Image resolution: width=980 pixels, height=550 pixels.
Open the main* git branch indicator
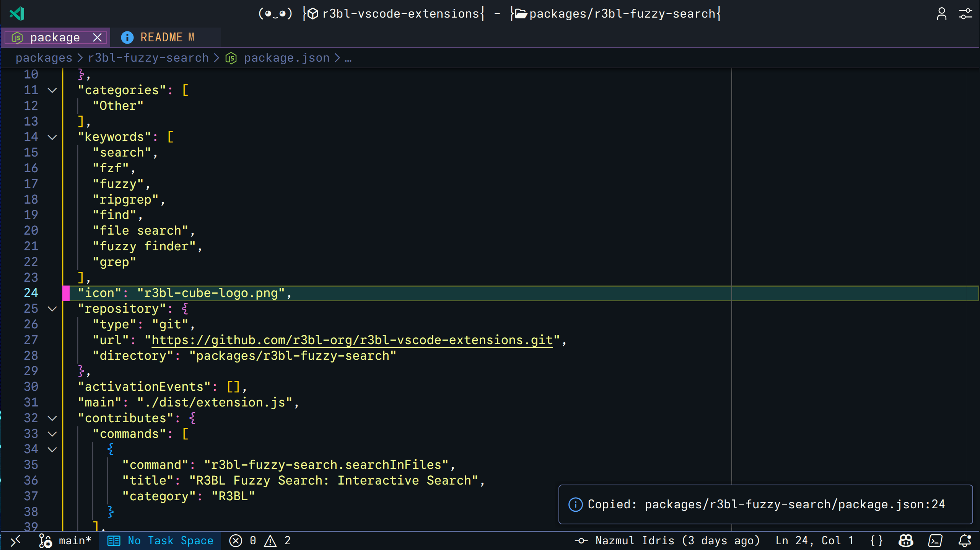pyautogui.click(x=66, y=540)
